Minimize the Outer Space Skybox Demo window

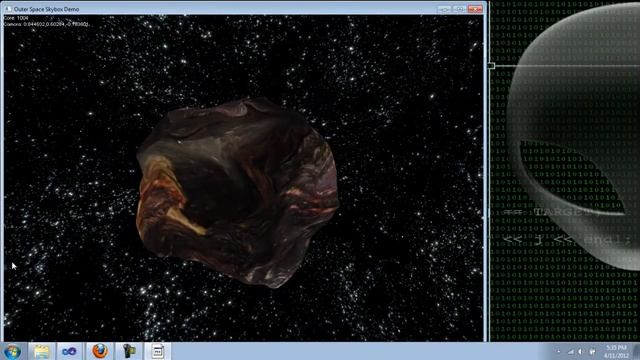pyautogui.click(x=444, y=9)
